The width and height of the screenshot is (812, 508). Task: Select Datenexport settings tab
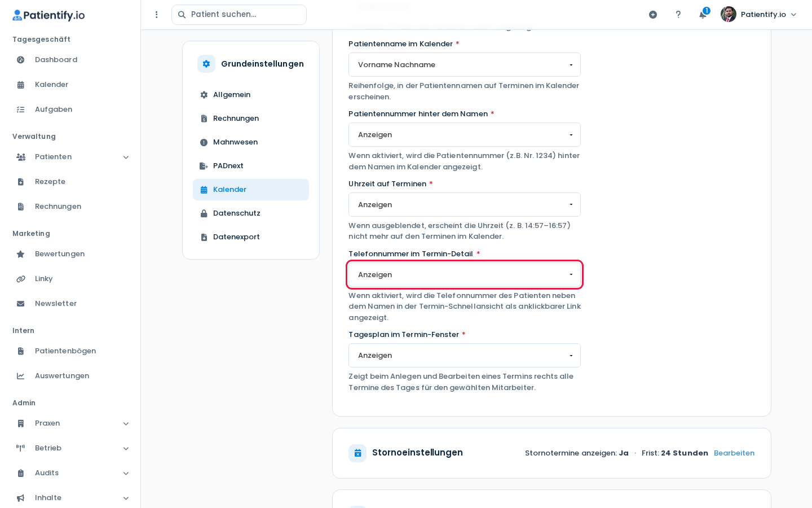pyautogui.click(x=251, y=237)
